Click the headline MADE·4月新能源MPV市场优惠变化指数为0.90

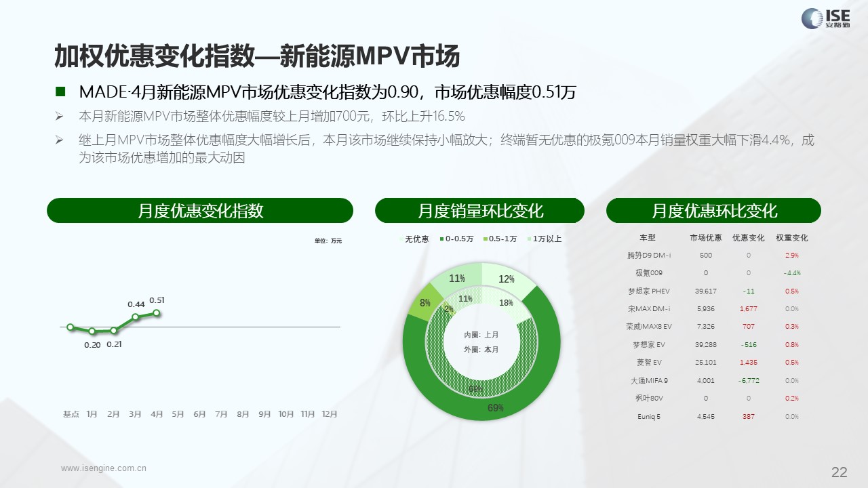tap(250, 91)
